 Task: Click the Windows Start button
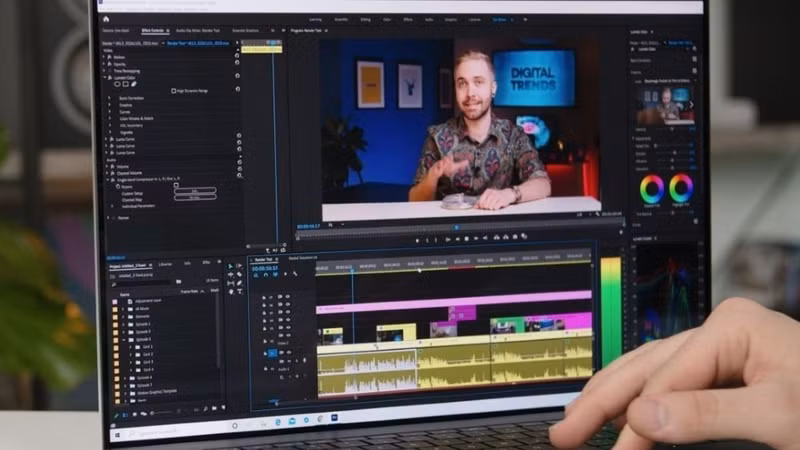coord(117,435)
